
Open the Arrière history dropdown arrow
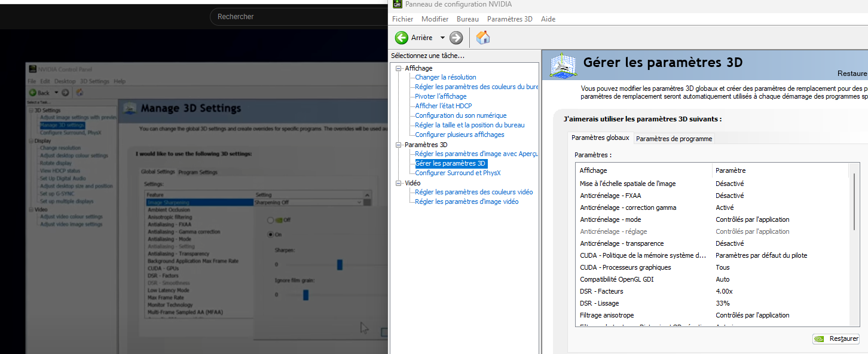[x=442, y=38]
